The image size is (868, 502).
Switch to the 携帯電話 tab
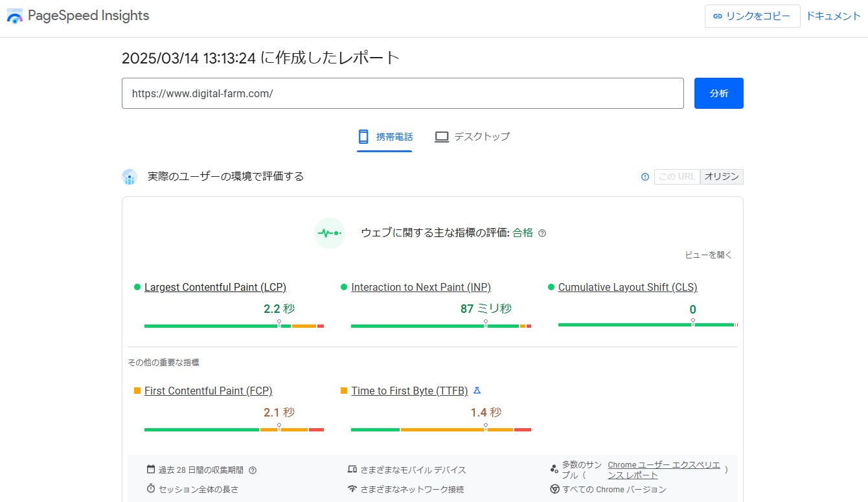(x=385, y=137)
